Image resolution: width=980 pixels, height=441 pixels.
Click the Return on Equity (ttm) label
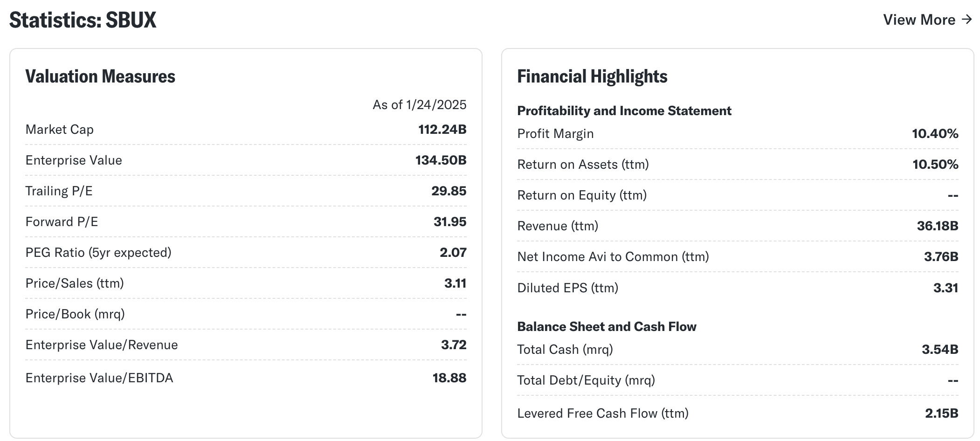(x=582, y=195)
